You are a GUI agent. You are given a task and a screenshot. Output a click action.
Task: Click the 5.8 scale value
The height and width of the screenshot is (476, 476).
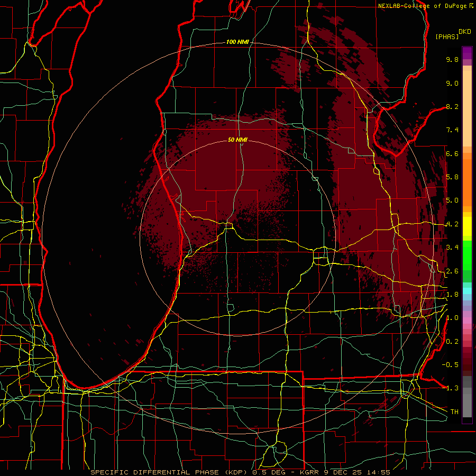pos(452,177)
